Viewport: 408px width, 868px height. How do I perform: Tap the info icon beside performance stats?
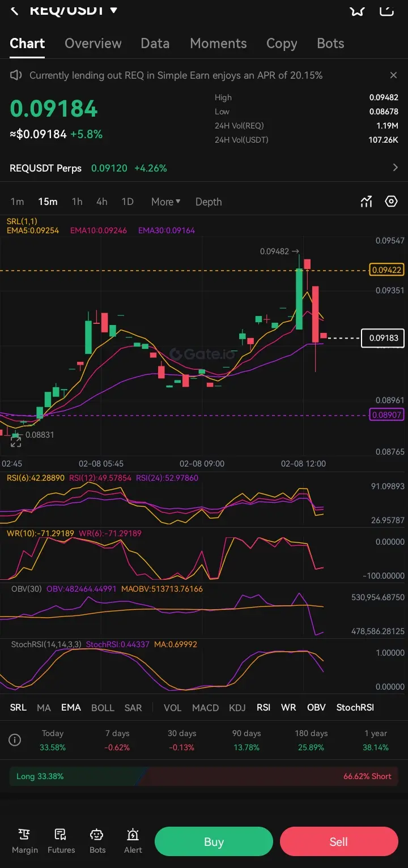coord(15,740)
